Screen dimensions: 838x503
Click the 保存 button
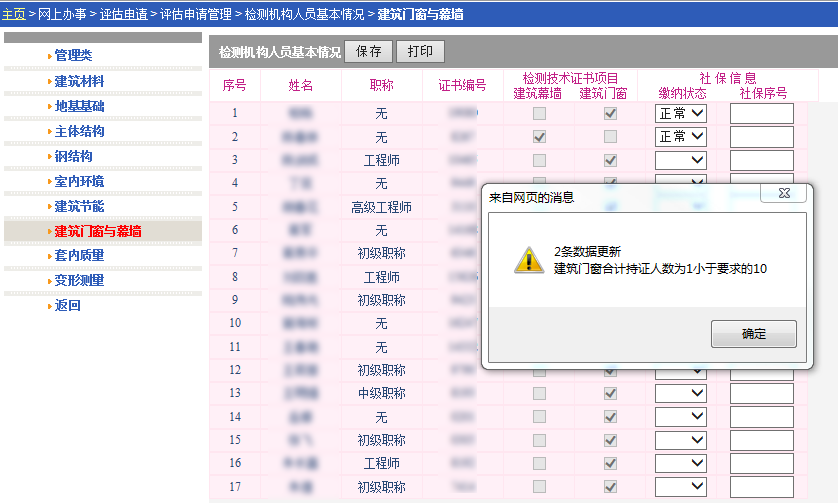coord(368,51)
